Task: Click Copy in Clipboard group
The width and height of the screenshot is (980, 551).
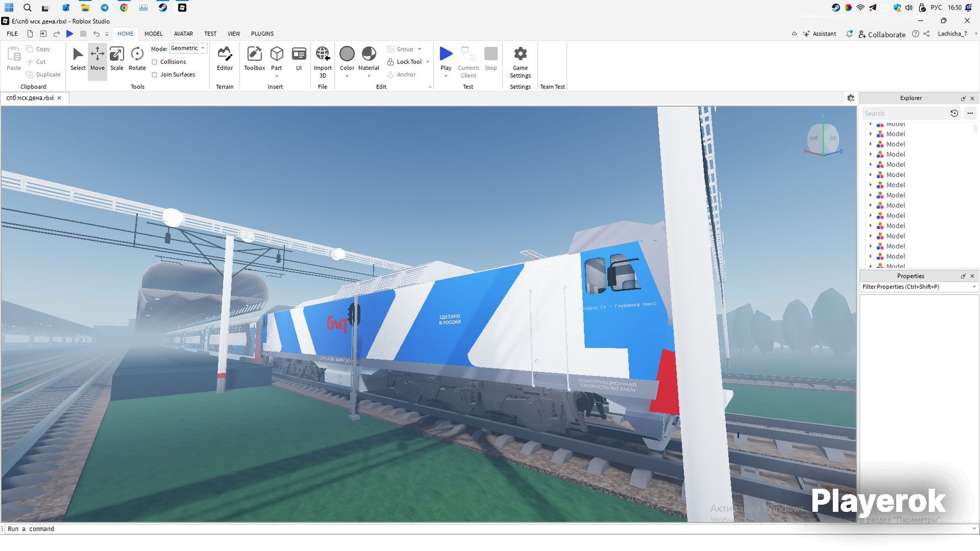Action: click(38, 49)
